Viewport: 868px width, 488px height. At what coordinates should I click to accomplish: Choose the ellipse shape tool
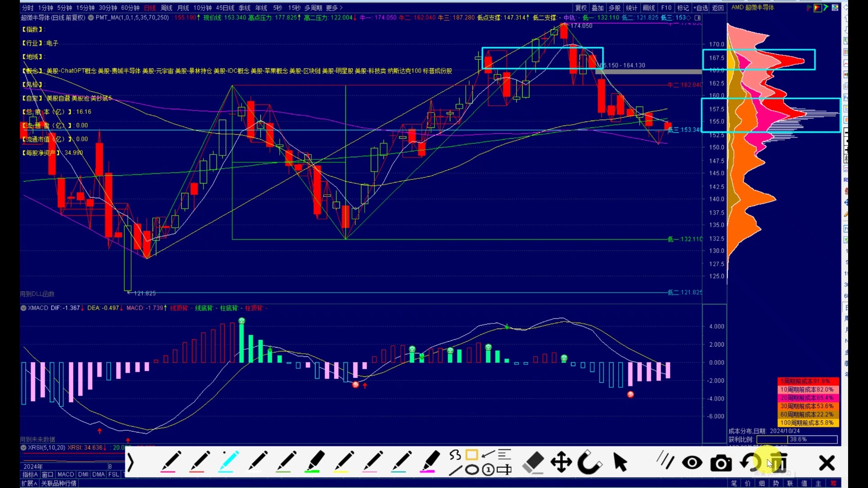pos(472,470)
